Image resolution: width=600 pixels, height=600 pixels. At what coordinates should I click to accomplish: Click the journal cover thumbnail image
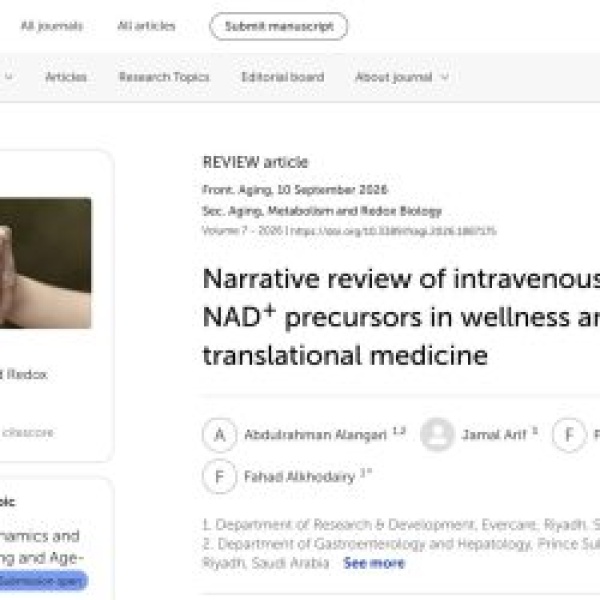tap(46, 263)
